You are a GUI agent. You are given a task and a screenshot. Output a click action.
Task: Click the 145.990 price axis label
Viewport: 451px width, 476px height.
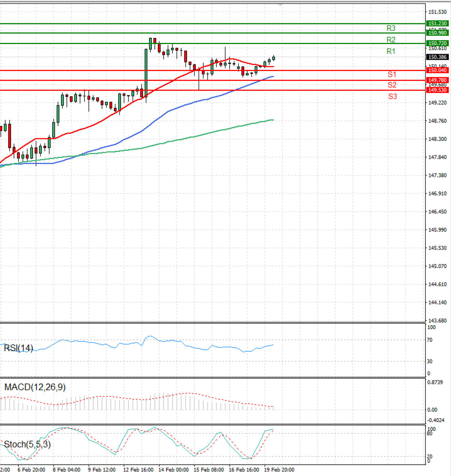[x=437, y=230]
